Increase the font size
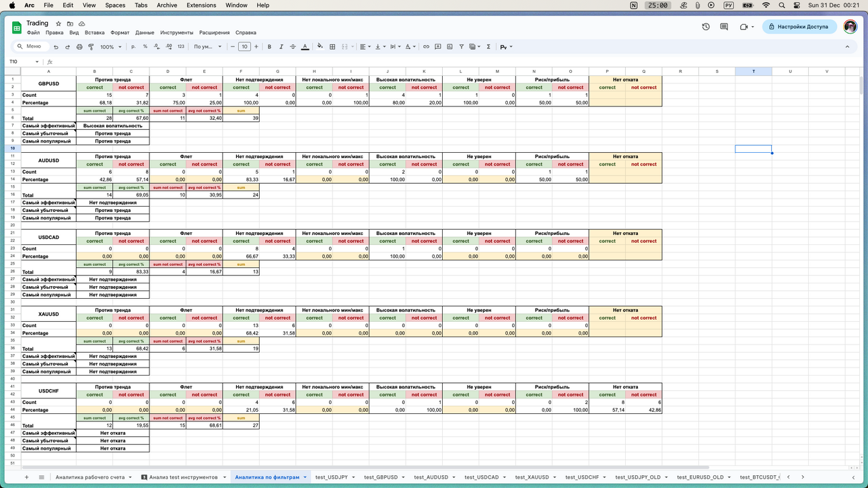 point(256,47)
